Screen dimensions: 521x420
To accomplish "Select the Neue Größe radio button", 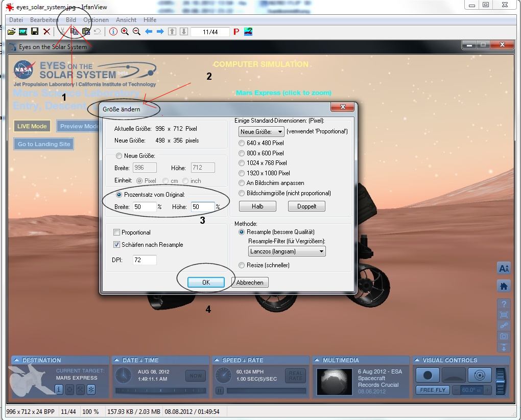I will (x=119, y=155).
